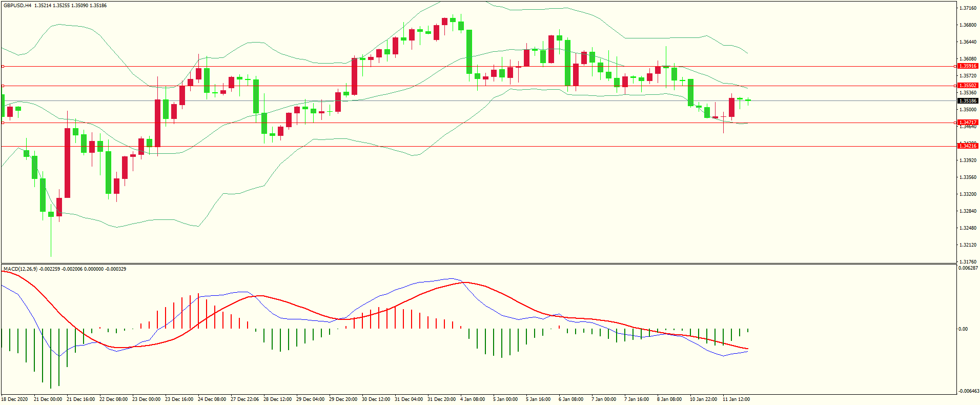Click the MACD zero level 0.00 label
The width and height of the screenshot is (980, 405).
point(963,329)
